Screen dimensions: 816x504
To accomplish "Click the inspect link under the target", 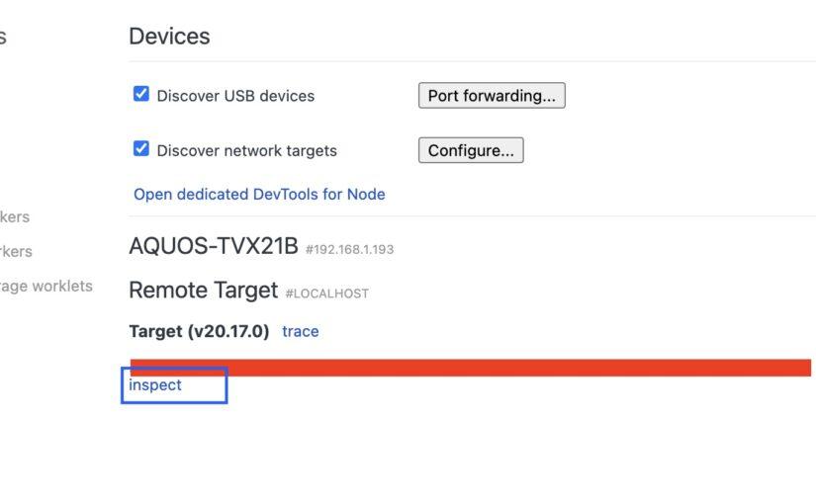I will tap(155, 384).
